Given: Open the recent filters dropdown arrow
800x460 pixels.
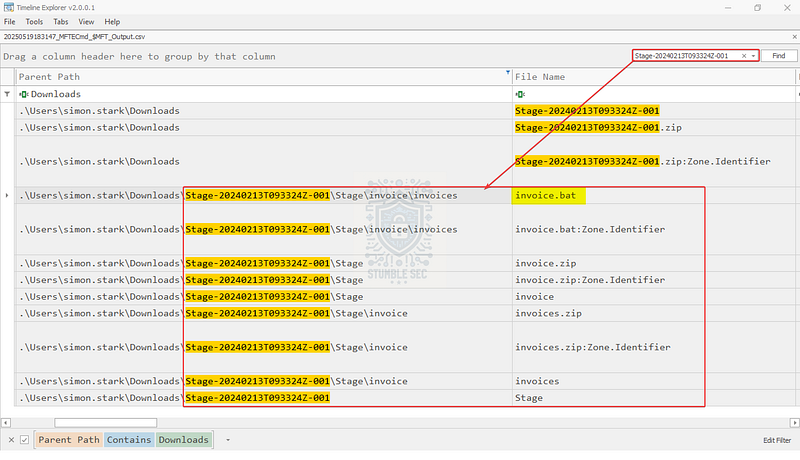Looking at the screenshot, I should pyautogui.click(x=228, y=440).
